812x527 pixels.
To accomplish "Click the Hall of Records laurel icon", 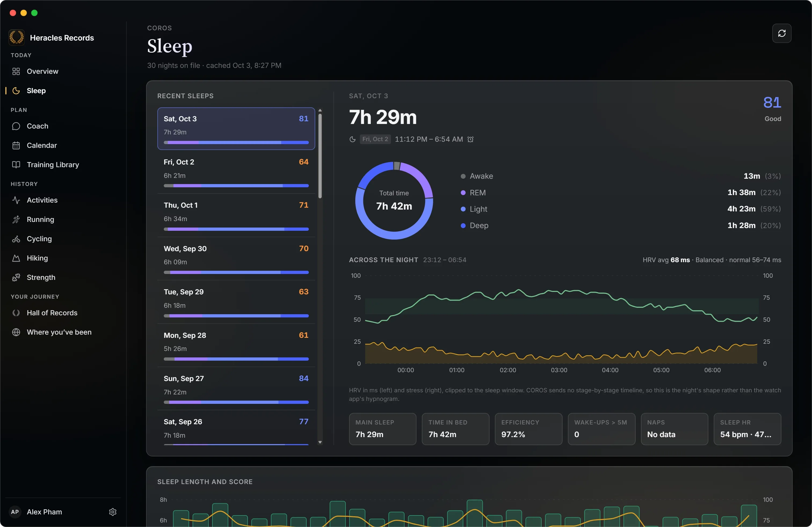I will tap(16, 313).
